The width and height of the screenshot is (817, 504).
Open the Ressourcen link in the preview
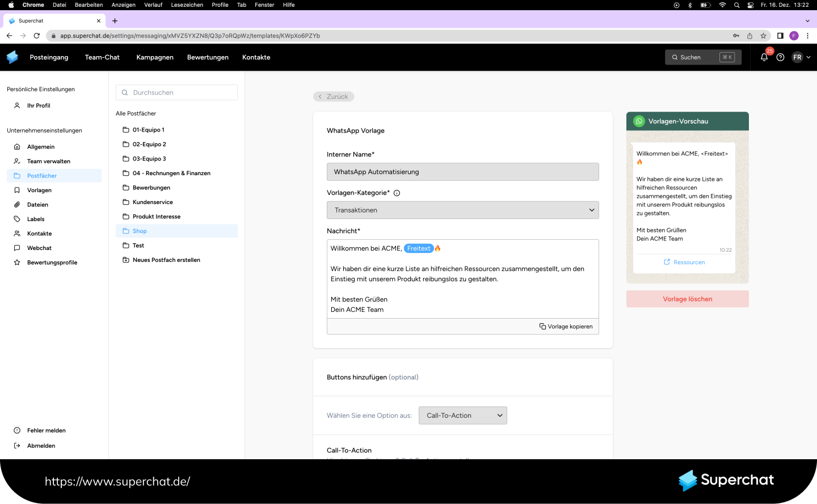(x=685, y=262)
